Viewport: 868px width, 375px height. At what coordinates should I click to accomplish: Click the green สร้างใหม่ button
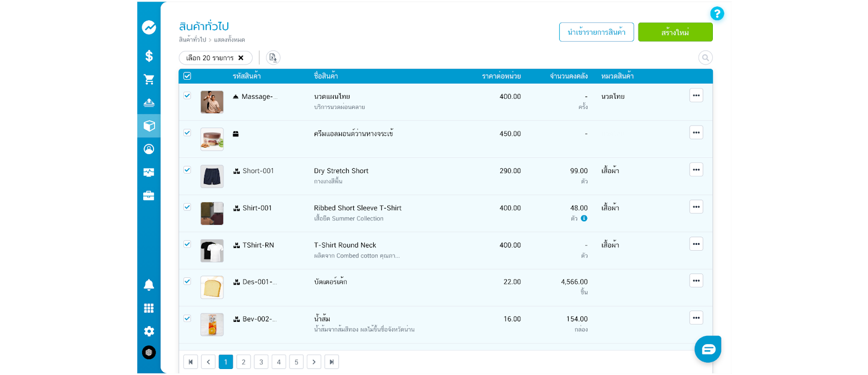point(675,32)
